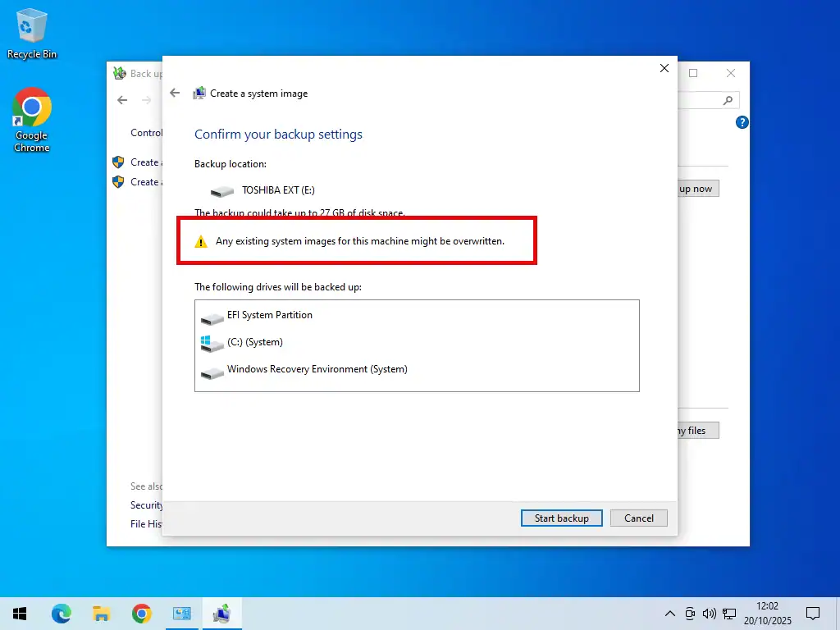Open help using the blue question mark icon

point(742,122)
